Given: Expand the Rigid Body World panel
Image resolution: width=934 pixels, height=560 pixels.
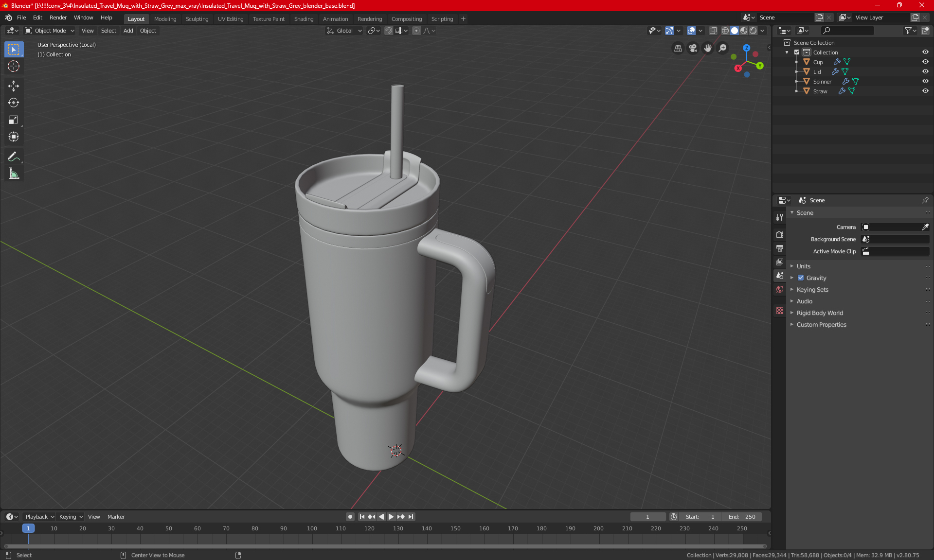Looking at the screenshot, I should [x=820, y=313].
